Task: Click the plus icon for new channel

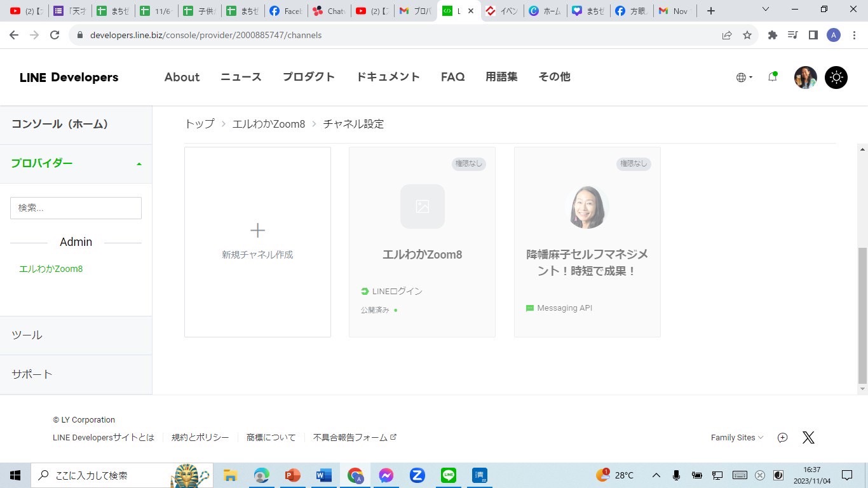Action: [257, 230]
